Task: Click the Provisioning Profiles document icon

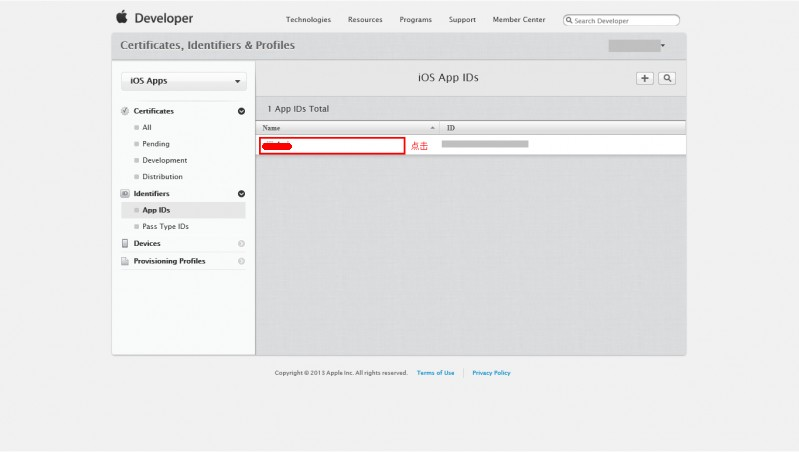Action: (125, 261)
